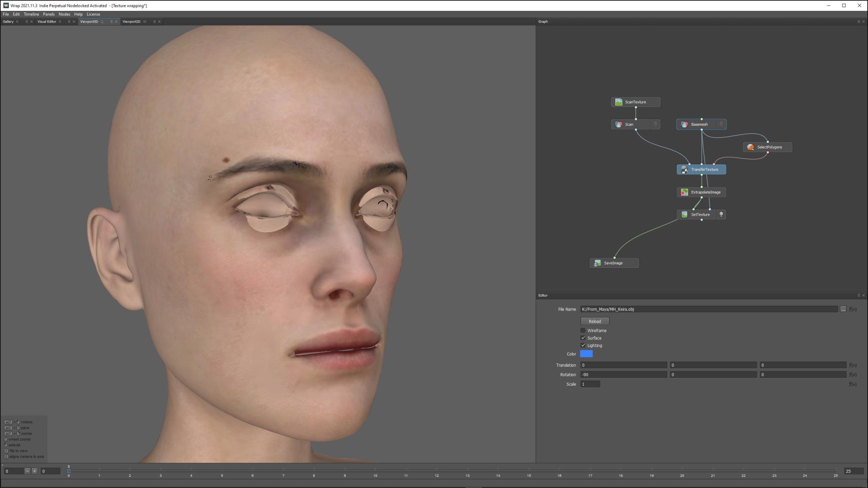Toggle the Basemesh node visibility bulb
868x488 pixels.
[721, 124]
